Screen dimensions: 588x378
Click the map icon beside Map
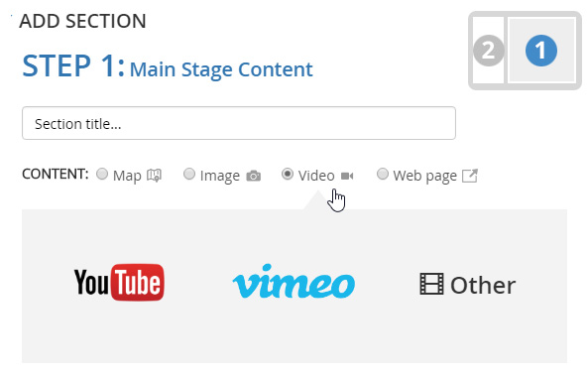coord(154,176)
